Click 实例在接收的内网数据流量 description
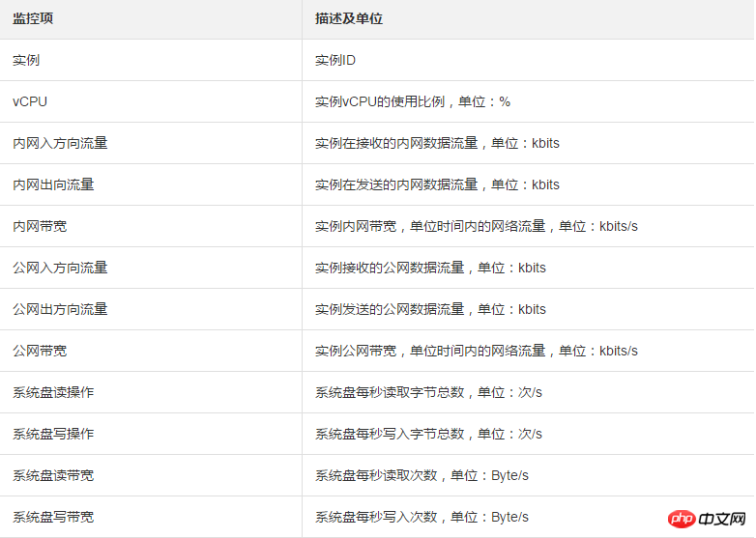The image size is (756, 538). click(x=437, y=143)
